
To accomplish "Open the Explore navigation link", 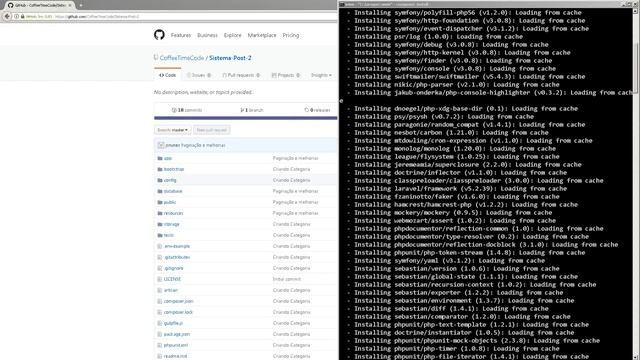I will tap(233, 36).
